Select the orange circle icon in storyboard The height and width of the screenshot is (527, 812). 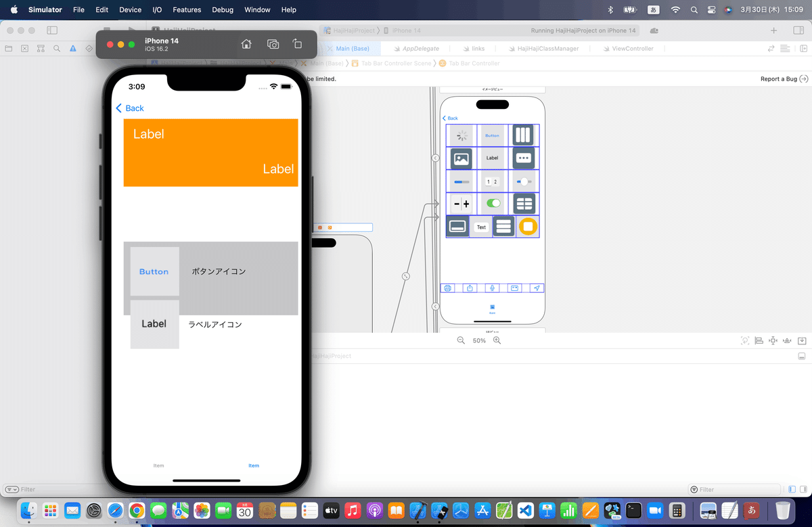tap(528, 227)
